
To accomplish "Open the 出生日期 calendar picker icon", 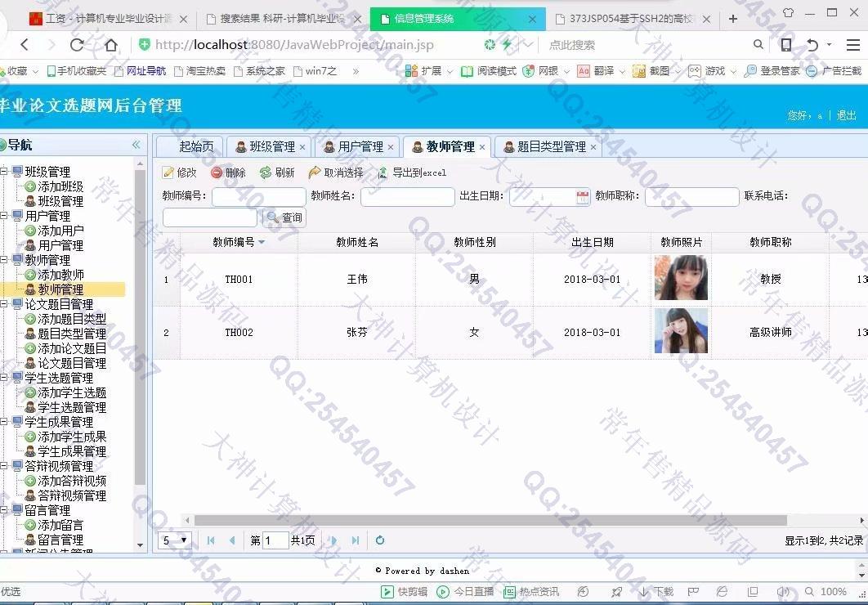I will coord(583,197).
